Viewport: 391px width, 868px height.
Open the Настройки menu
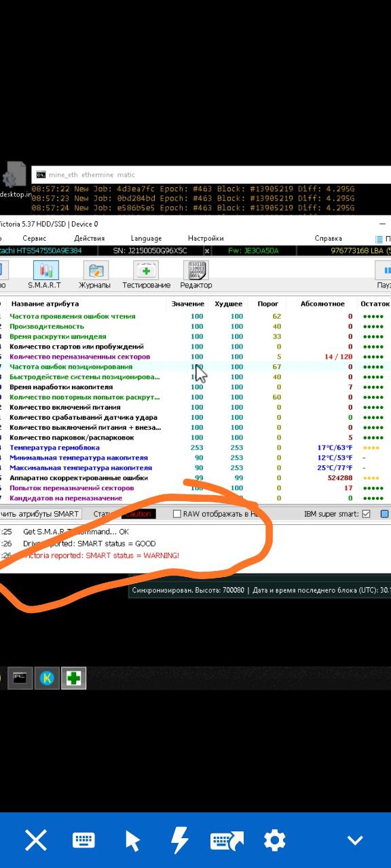point(206,238)
